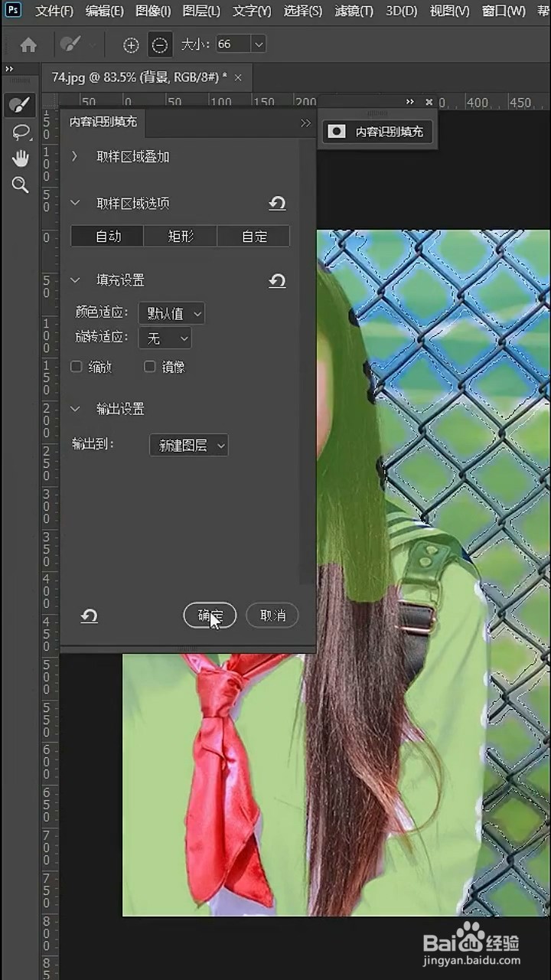
Task: Click the 内容识别填充 preview tab label
Action: tap(389, 132)
